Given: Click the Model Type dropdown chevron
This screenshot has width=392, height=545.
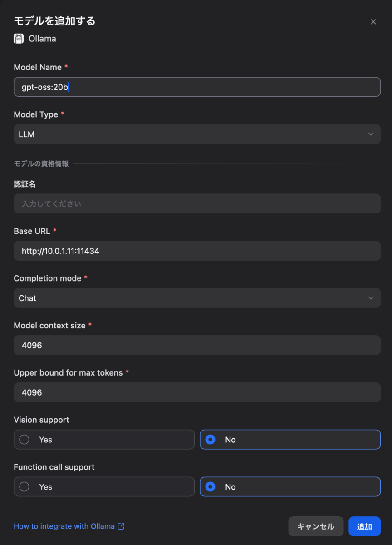Looking at the screenshot, I should [371, 134].
